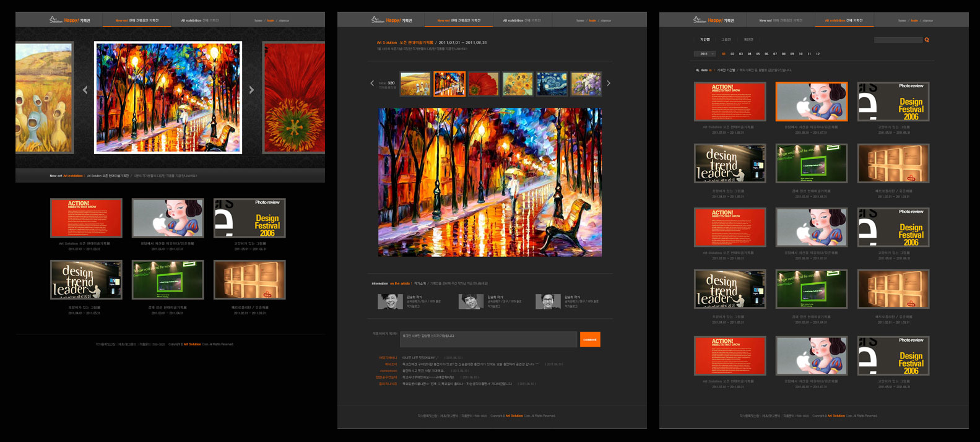Click the sunflowers painting thumbnail

(x=518, y=84)
